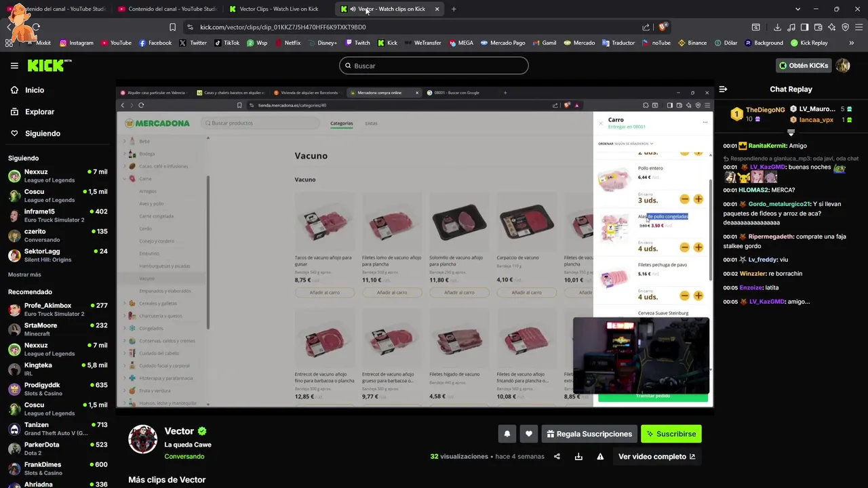Open the tab search dropdown
The width and height of the screenshot is (868, 488).
(x=797, y=9)
